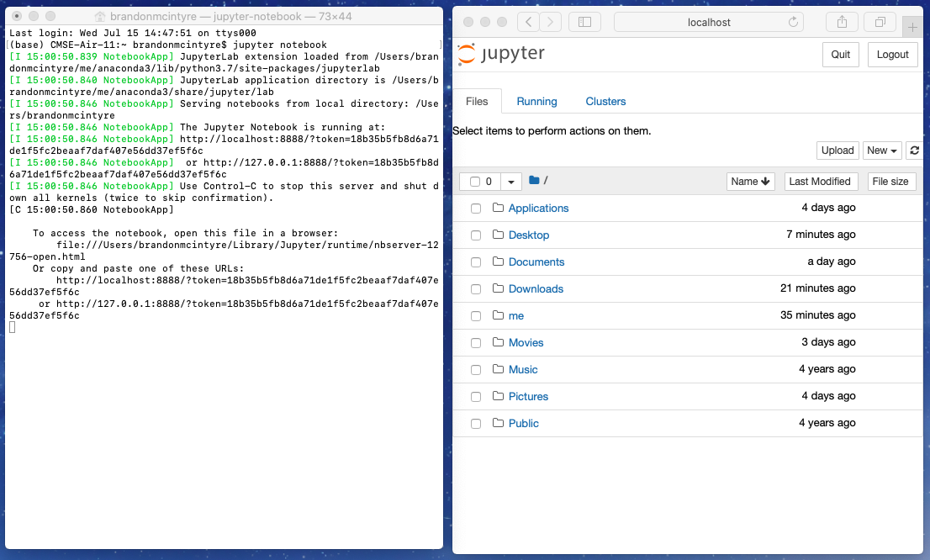The height and width of the screenshot is (560, 930).
Task: Expand the selection filter dropdown arrow
Action: 510,182
